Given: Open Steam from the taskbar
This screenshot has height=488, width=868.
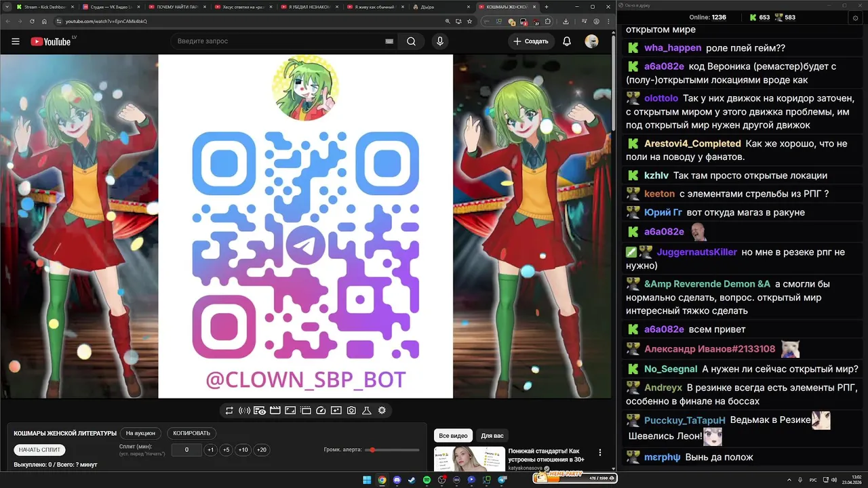Looking at the screenshot, I should (x=412, y=480).
